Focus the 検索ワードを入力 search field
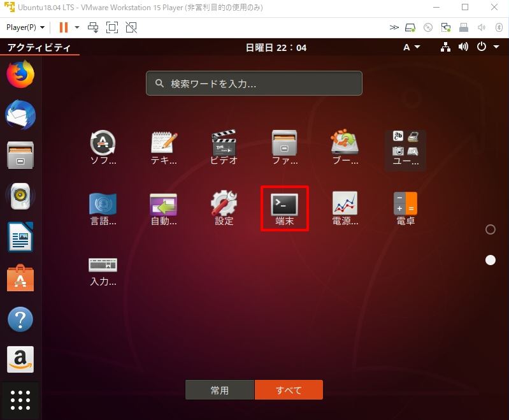This screenshot has width=509, height=420. pos(254,83)
